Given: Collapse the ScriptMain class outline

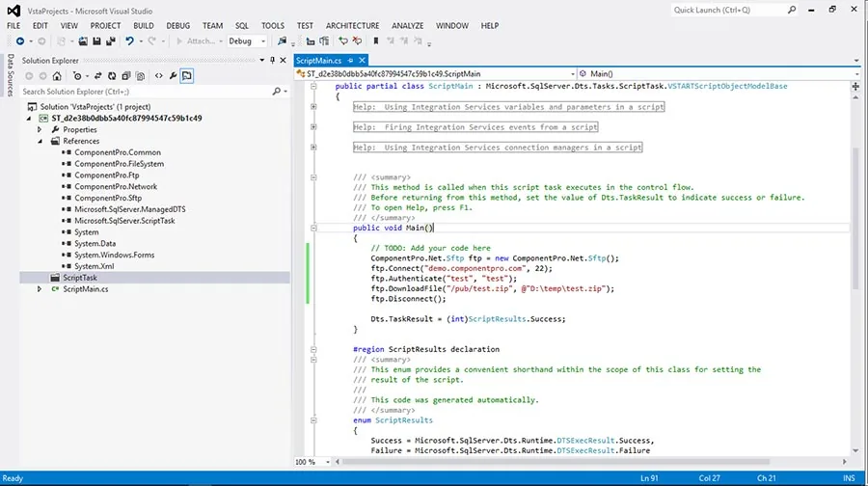Looking at the screenshot, I should pyautogui.click(x=313, y=87).
